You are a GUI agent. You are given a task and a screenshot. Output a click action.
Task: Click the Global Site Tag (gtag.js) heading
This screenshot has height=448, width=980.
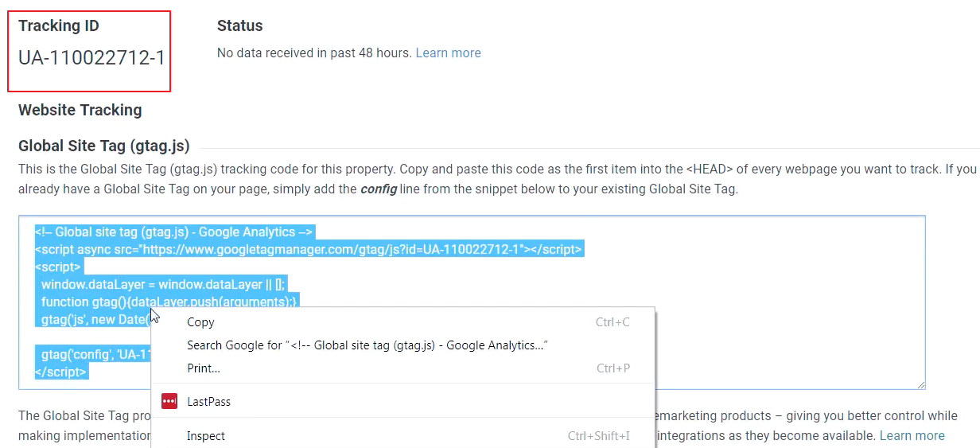point(104,146)
